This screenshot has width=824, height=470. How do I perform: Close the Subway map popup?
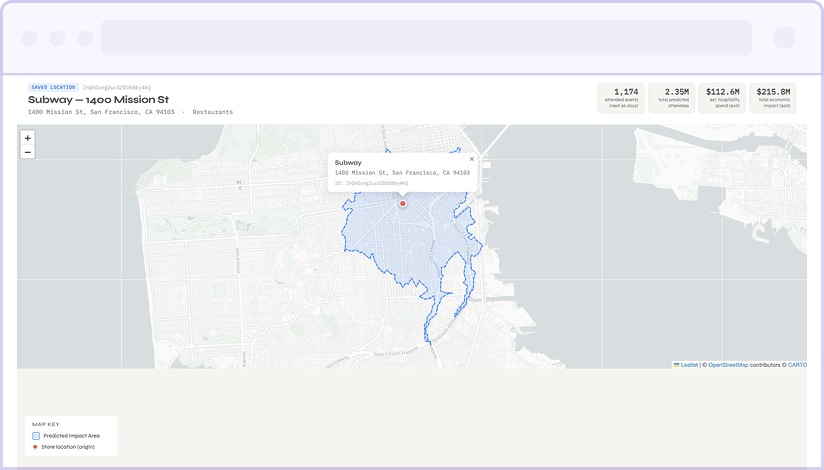click(472, 159)
